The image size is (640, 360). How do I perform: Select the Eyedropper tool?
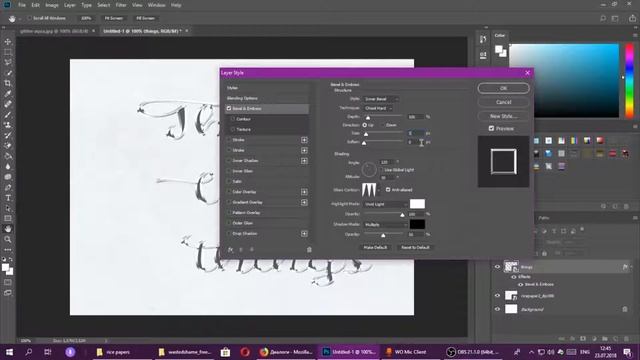click(8, 94)
